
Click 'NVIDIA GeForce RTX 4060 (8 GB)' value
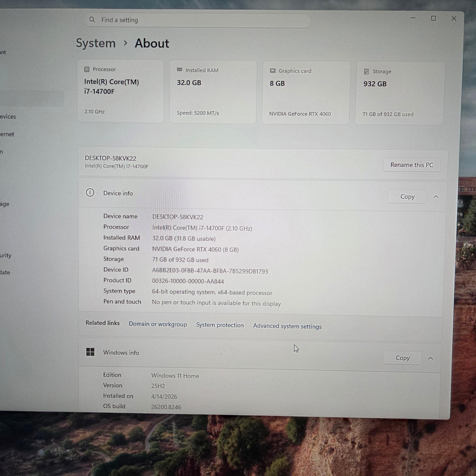195,249
